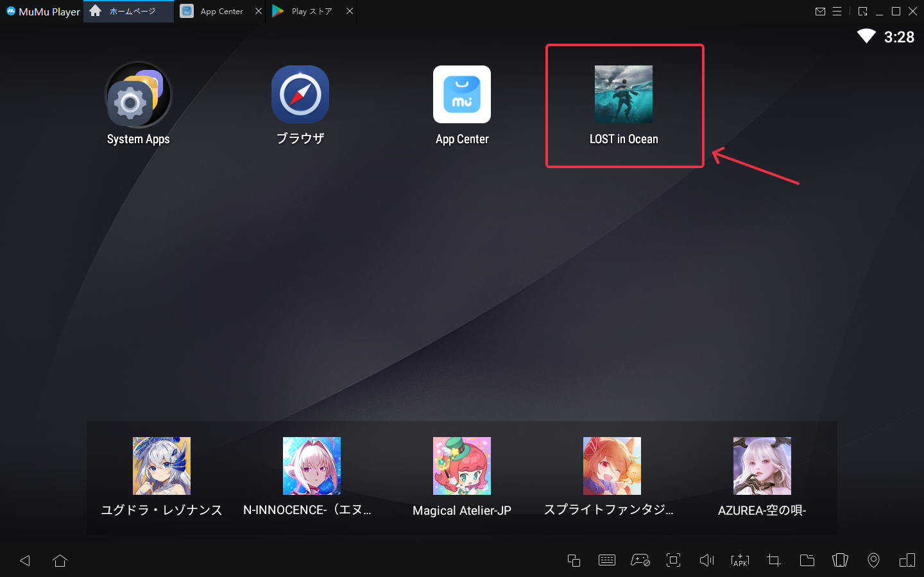Image resolution: width=924 pixels, height=577 pixels.
Task: Tap the Android home button
Action: point(60,560)
